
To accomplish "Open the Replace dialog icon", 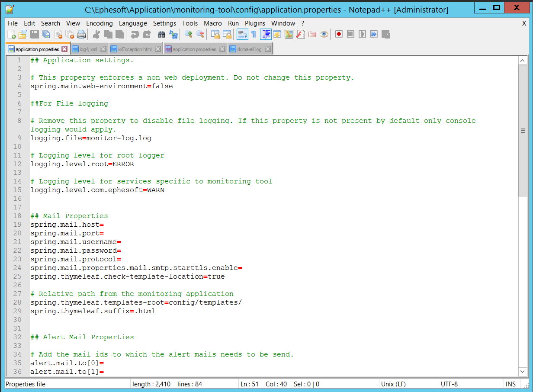I will click(x=173, y=34).
